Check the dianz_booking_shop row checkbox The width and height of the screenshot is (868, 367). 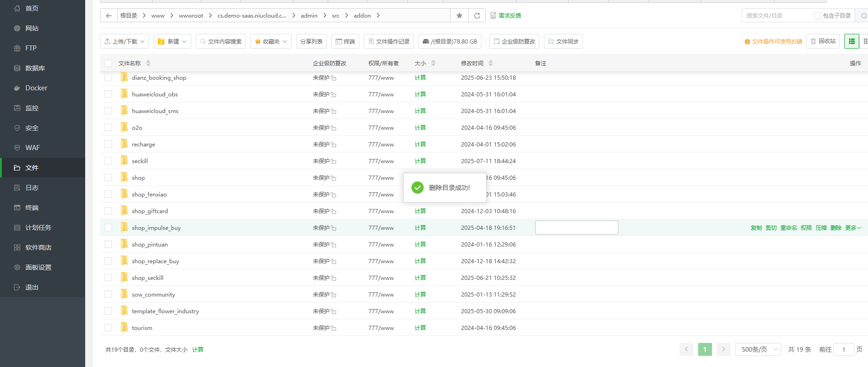coord(108,77)
